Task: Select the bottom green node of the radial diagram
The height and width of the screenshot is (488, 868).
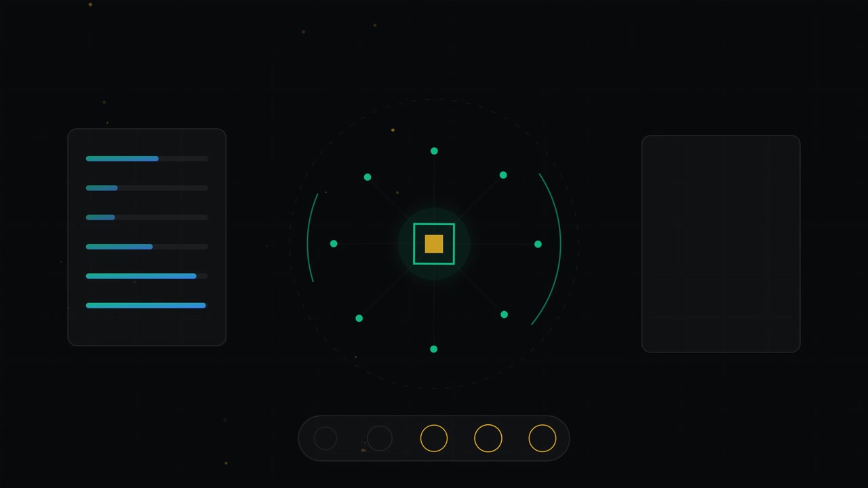Action: [434, 349]
